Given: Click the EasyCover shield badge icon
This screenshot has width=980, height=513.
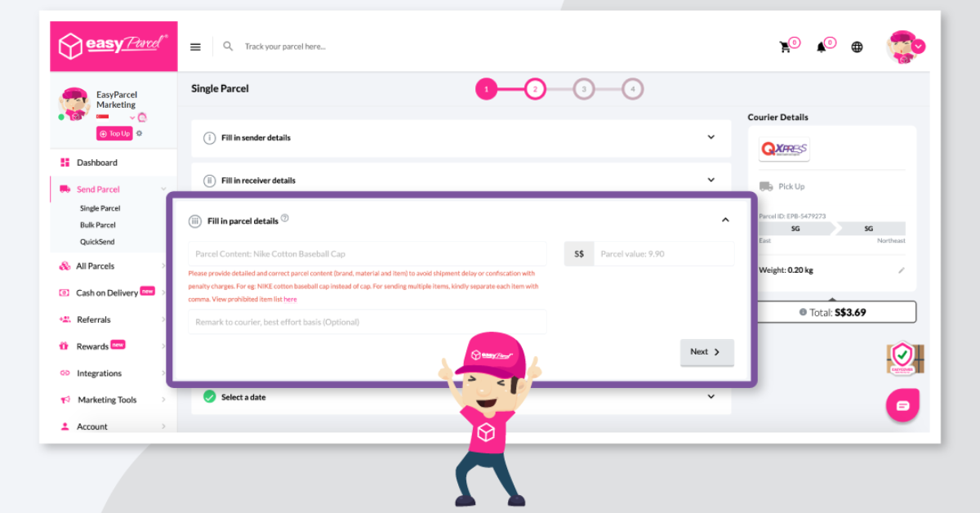Looking at the screenshot, I should (904, 358).
